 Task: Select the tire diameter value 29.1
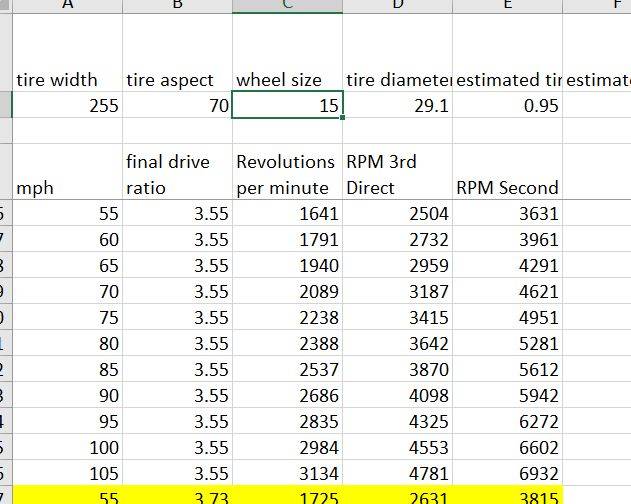pyautogui.click(x=397, y=105)
